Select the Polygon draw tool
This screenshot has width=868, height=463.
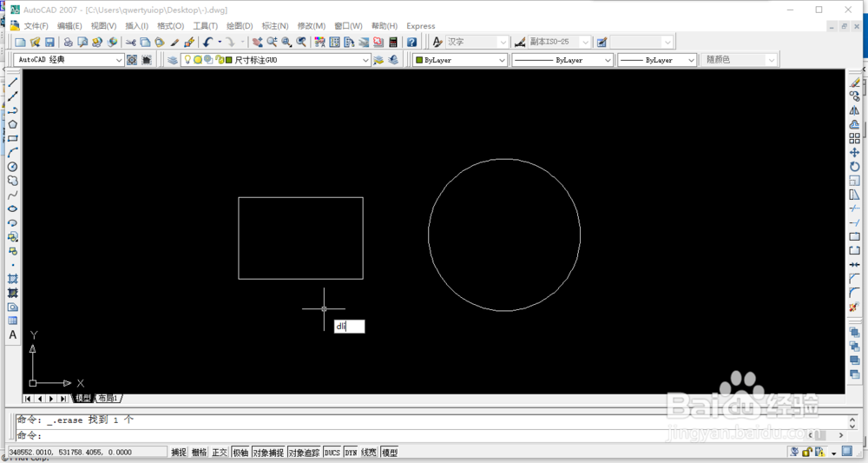13,124
